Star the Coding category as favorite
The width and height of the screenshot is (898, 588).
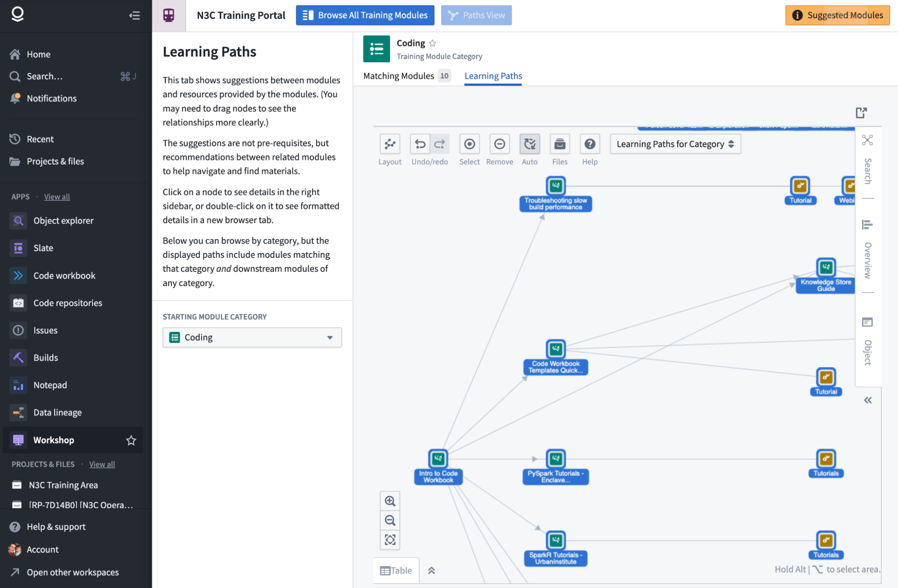(433, 44)
